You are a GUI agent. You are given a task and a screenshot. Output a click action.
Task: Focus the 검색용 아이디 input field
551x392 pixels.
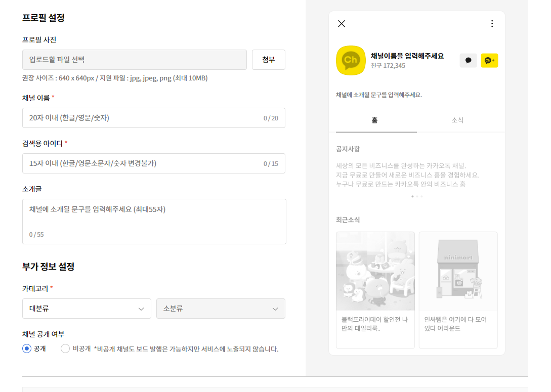click(x=154, y=163)
